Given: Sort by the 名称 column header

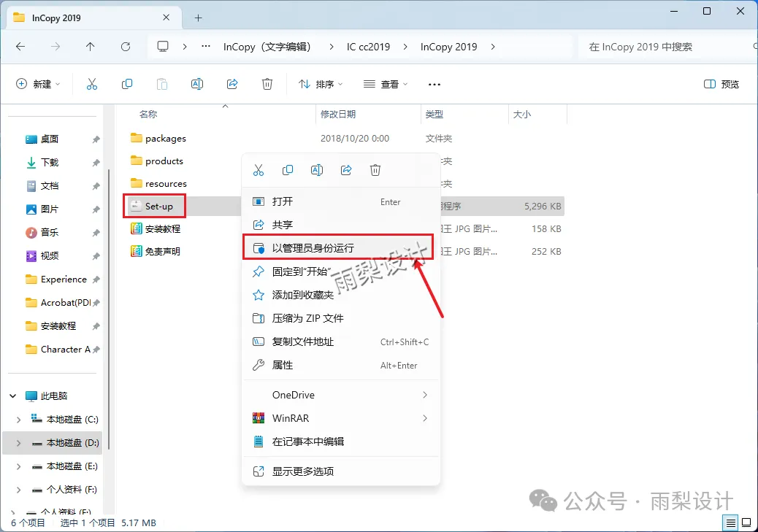Looking at the screenshot, I should point(148,114).
